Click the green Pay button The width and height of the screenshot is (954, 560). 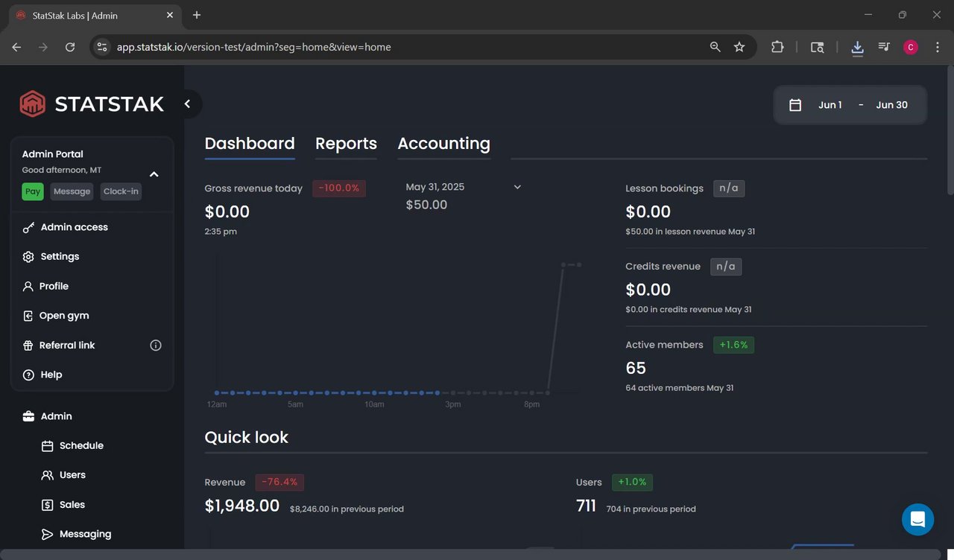(33, 191)
